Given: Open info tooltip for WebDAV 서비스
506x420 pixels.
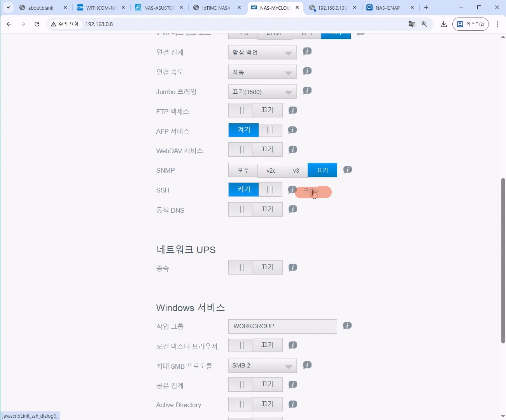Looking at the screenshot, I should tap(293, 150).
